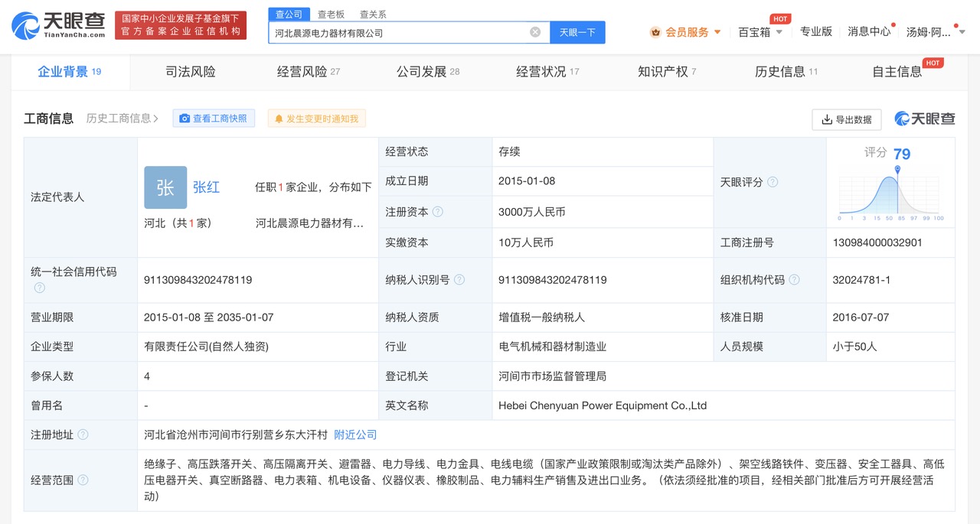Viewport: 980px width, 524px height.
Task: Click the 注册资本 value 3000万人民币
Action: click(x=531, y=212)
